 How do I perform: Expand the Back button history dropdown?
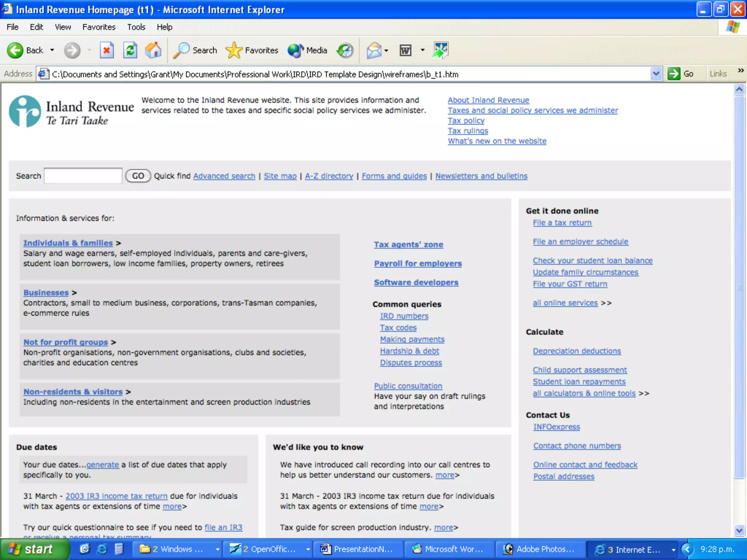coord(52,50)
